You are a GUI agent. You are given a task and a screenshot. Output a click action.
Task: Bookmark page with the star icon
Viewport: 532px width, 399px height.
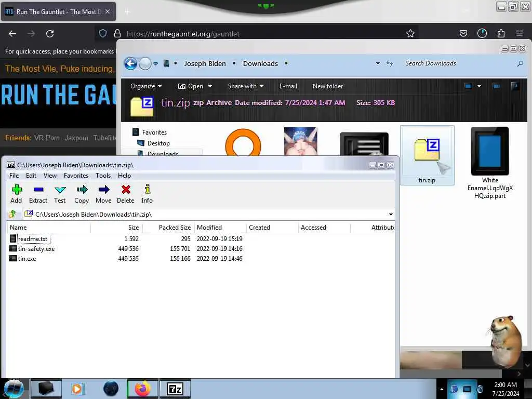coord(410,33)
